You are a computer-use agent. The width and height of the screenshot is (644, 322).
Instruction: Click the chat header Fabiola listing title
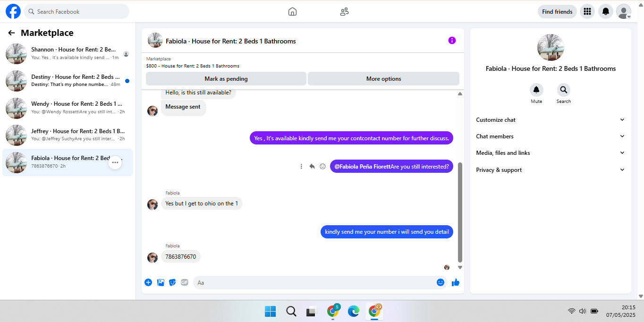[x=230, y=41]
